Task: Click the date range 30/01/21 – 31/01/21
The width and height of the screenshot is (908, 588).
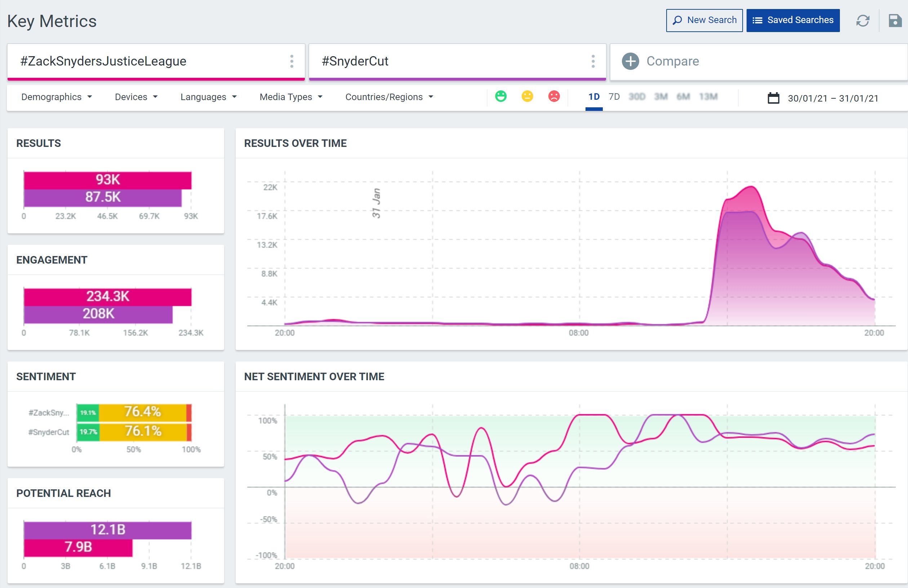Action: point(833,98)
